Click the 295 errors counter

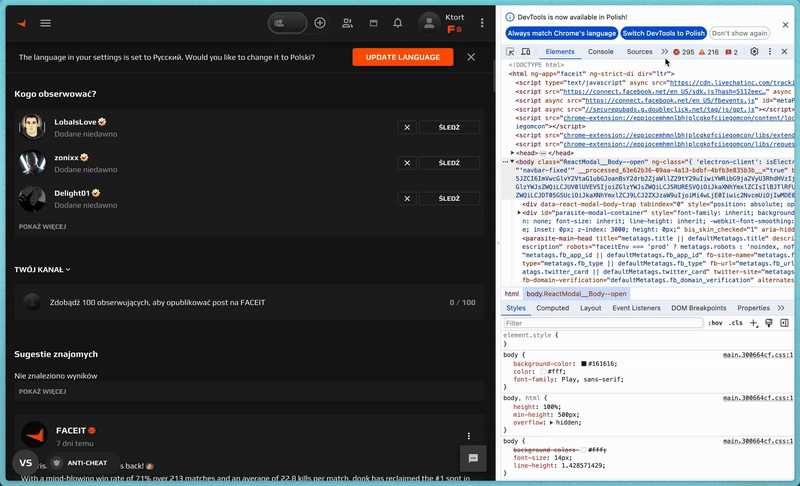(x=684, y=52)
